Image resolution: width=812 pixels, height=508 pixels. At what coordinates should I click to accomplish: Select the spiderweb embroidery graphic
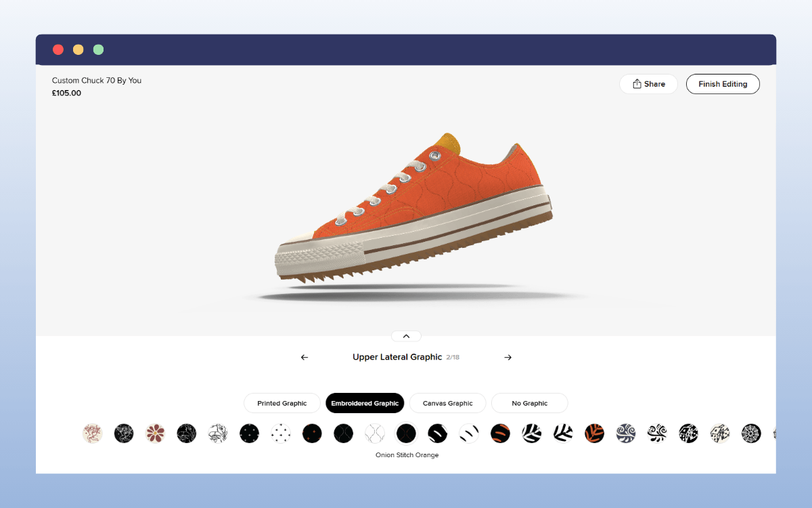pos(750,433)
